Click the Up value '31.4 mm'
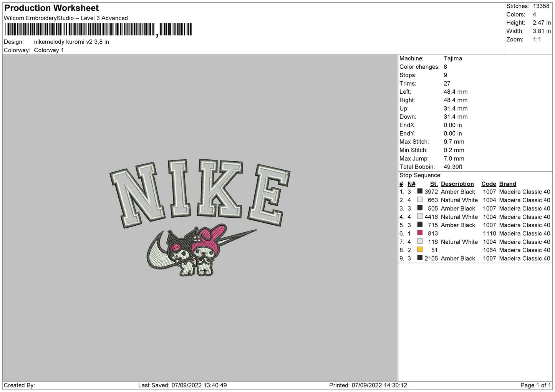The width and height of the screenshot is (555, 392). tap(456, 109)
